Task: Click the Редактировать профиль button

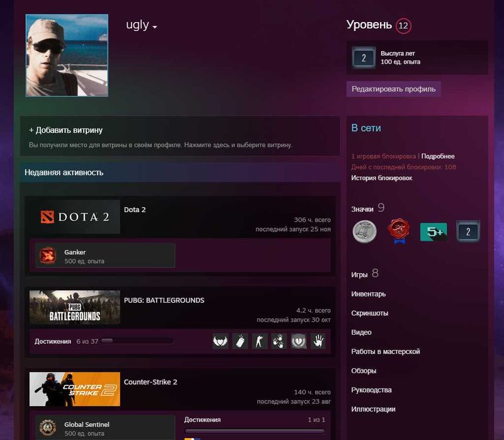Action: point(393,89)
